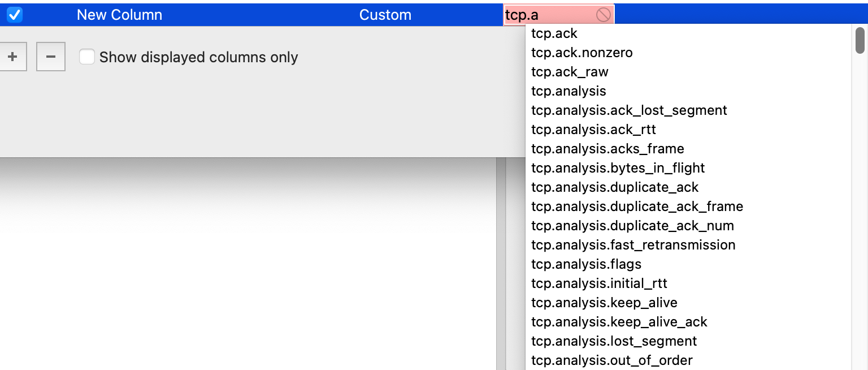Enable Show displayed columns only

(x=87, y=57)
